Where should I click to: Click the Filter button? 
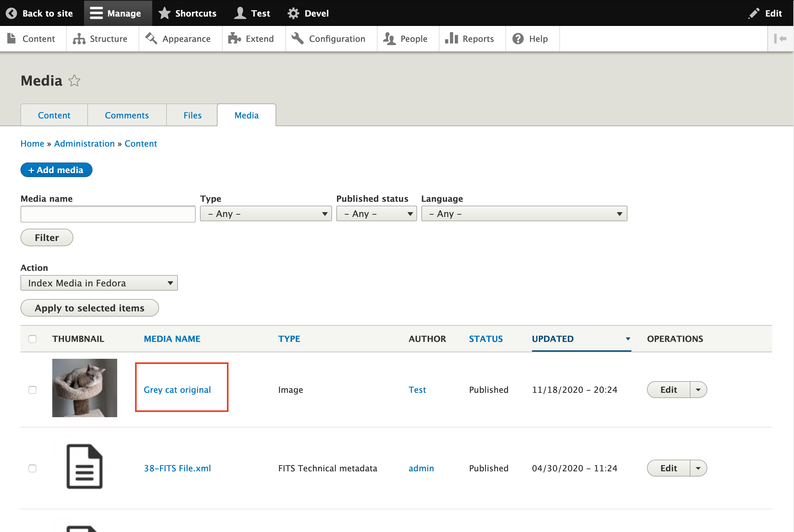point(47,237)
